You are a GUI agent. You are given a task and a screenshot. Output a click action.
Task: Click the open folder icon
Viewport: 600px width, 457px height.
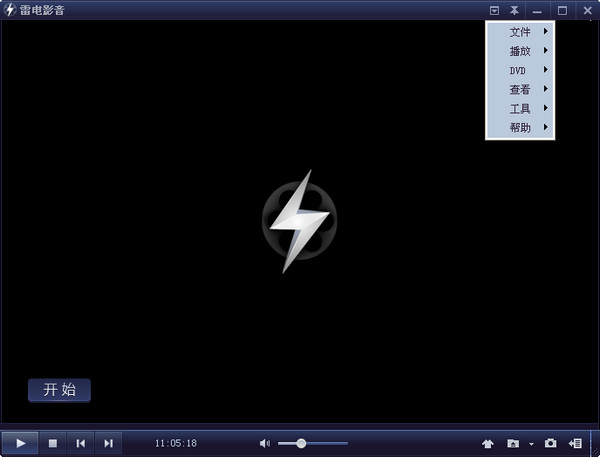[513, 443]
